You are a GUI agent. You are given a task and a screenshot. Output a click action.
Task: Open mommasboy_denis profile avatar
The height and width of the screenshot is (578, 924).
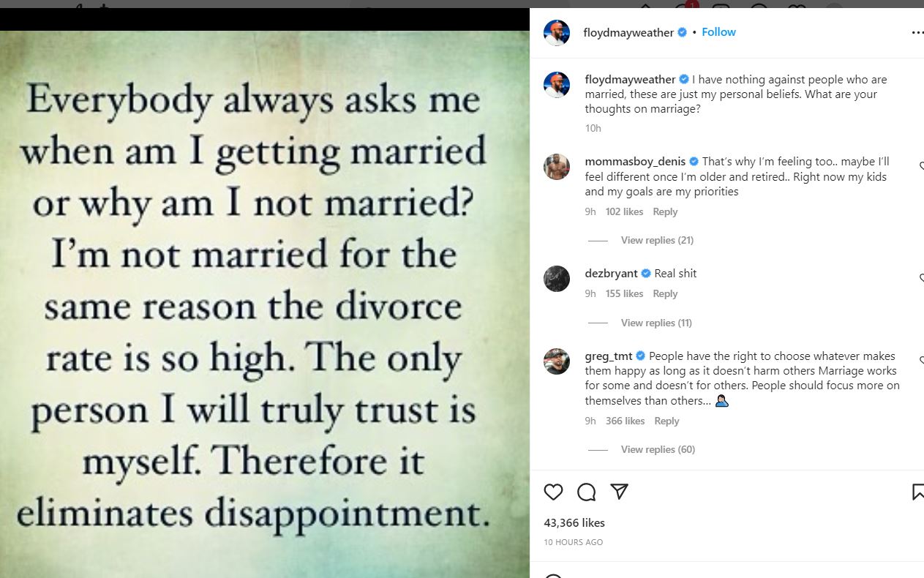(x=557, y=168)
